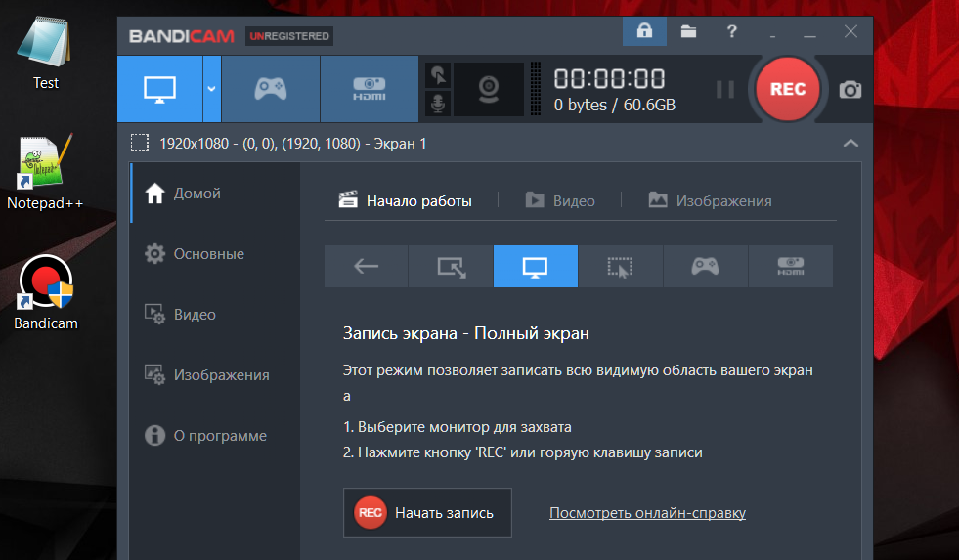The image size is (959, 560).
Task: Click the lock icon in title bar
Action: pos(644,31)
